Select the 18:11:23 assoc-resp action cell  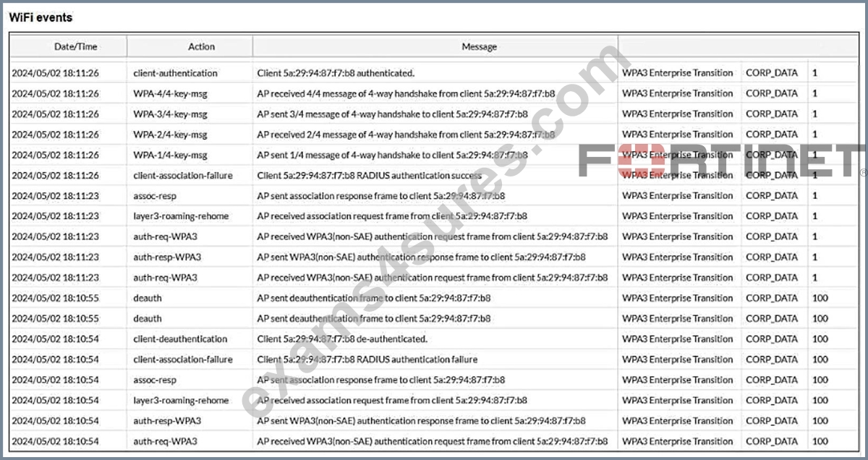click(x=155, y=196)
